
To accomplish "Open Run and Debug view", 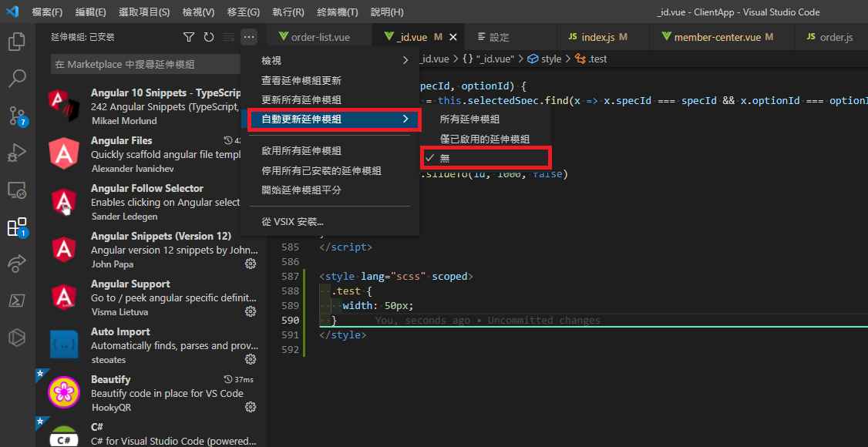I will pyautogui.click(x=17, y=153).
